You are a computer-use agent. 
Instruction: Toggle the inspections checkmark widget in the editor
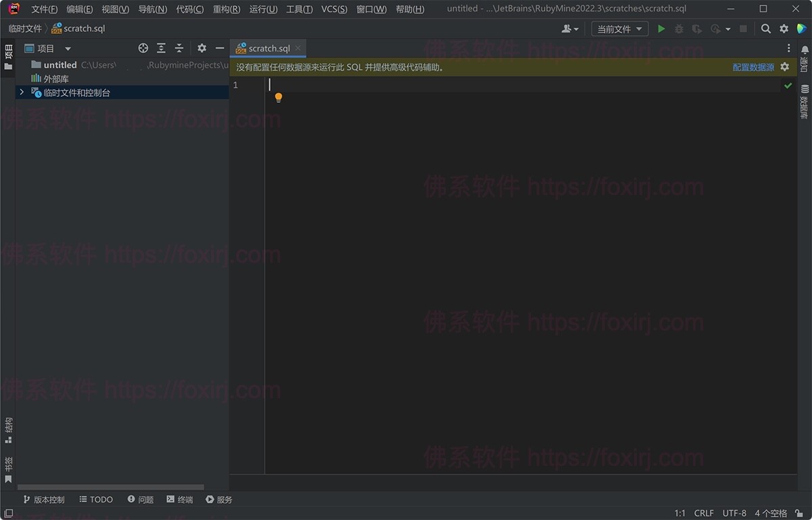click(x=788, y=85)
